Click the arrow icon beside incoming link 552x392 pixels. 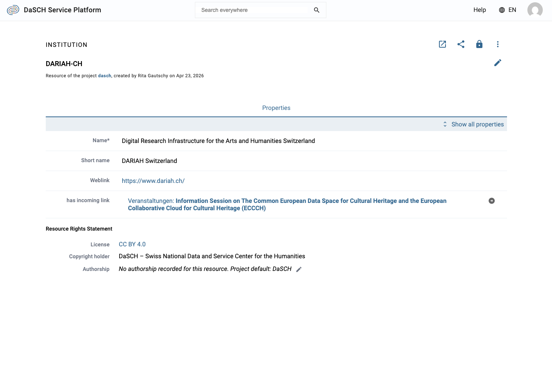point(492,201)
